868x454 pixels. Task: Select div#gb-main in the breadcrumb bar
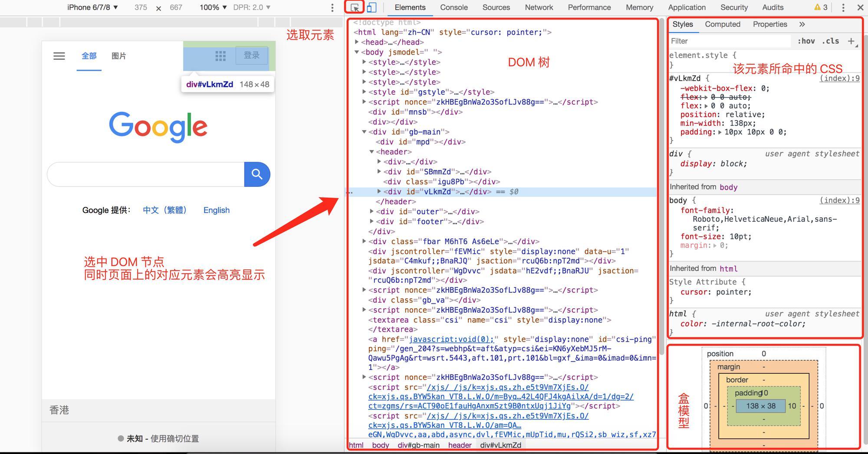[x=418, y=445]
